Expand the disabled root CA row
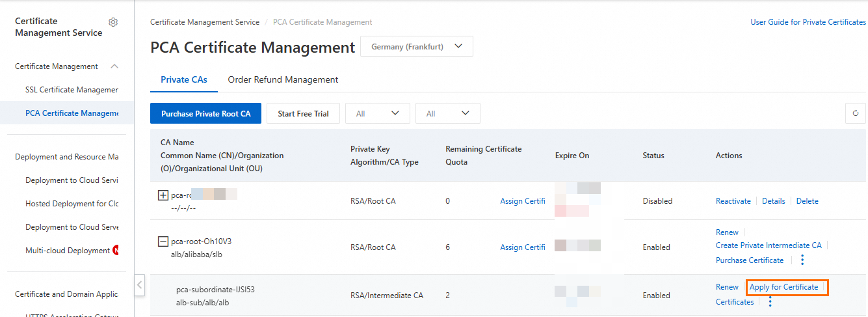 163,195
